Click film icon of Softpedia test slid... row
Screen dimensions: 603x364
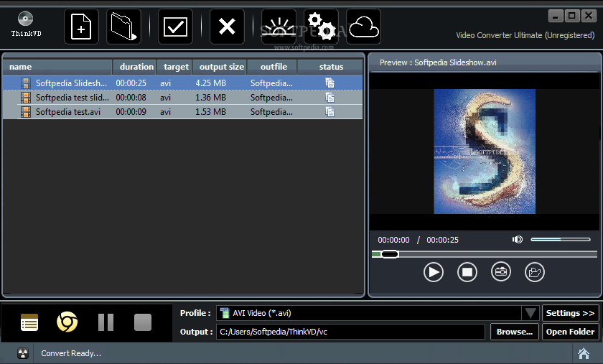[x=26, y=98]
